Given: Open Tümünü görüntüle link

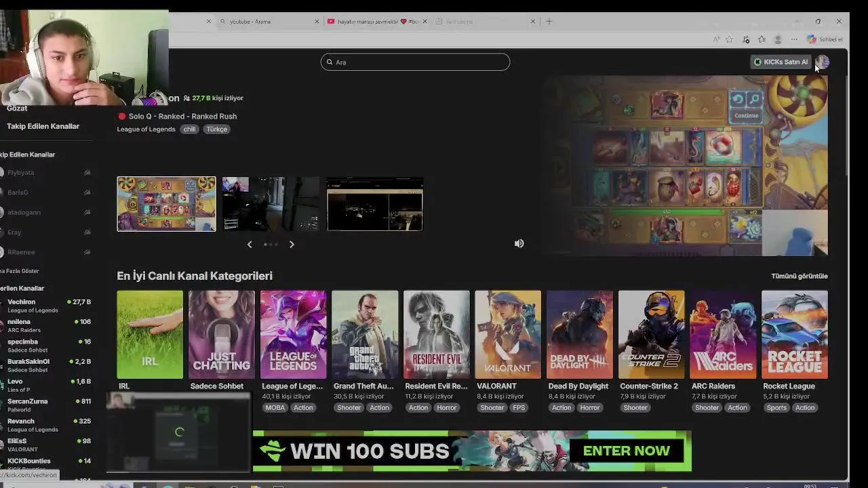Looking at the screenshot, I should pyautogui.click(x=800, y=276).
